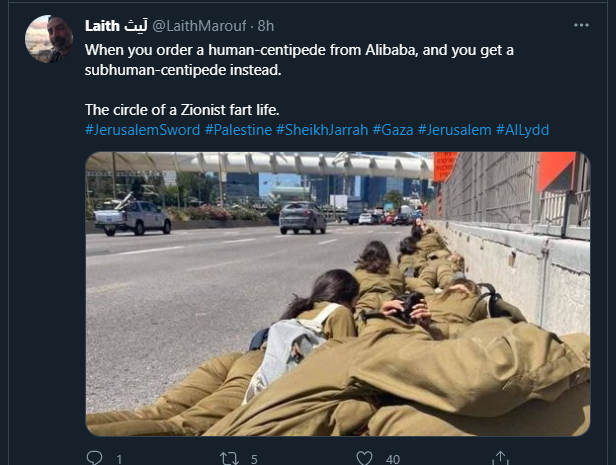Retweet using the retweet arrows icon

point(229,458)
